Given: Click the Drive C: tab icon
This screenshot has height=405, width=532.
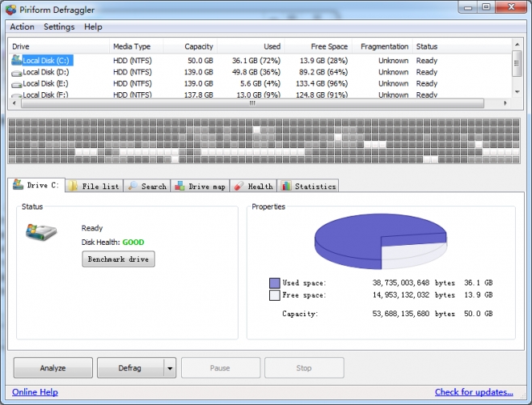Looking at the screenshot, I should pos(18,184).
